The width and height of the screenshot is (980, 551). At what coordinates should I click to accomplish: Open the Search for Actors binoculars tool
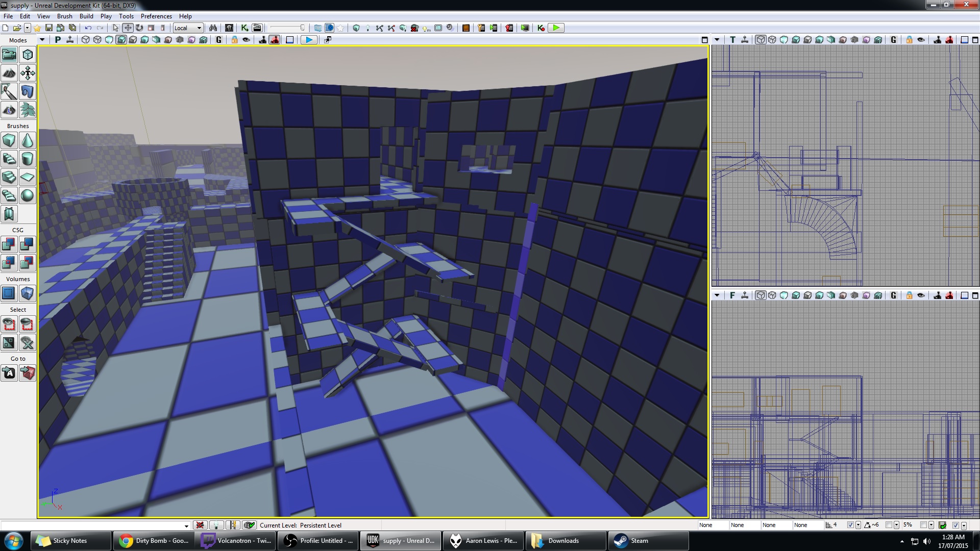pyautogui.click(x=213, y=28)
